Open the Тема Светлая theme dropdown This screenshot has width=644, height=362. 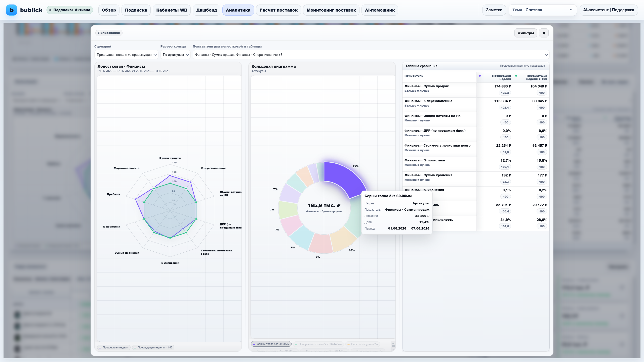pyautogui.click(x=543, y=10)
